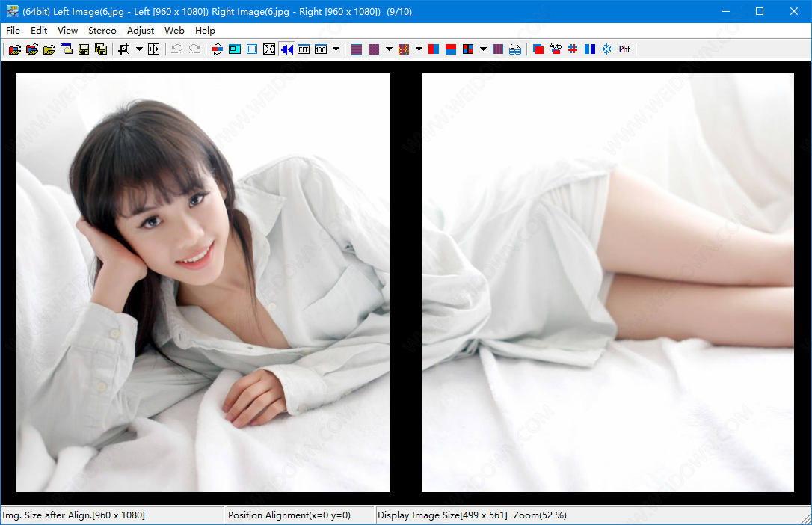Viewport: 812px width, 525px height.
Task: Open the Stereo menu
Action: point(102,31)
